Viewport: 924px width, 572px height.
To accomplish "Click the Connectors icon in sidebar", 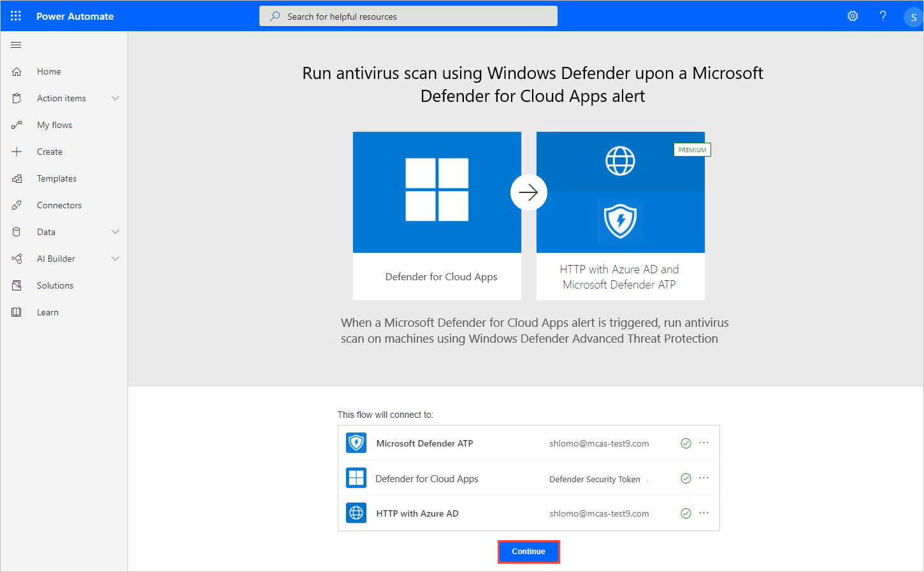I will (x=16, y=204).
